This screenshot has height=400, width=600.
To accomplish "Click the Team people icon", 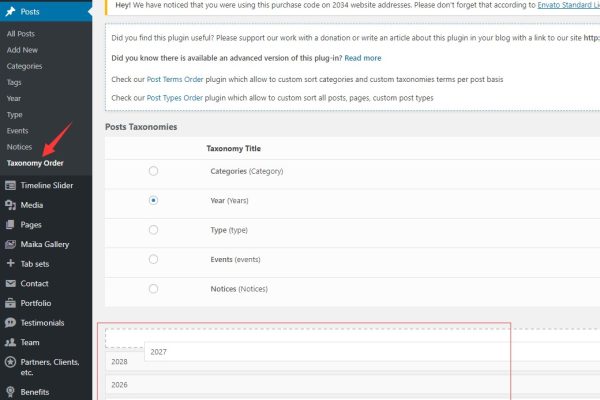I will click(10, 342).
